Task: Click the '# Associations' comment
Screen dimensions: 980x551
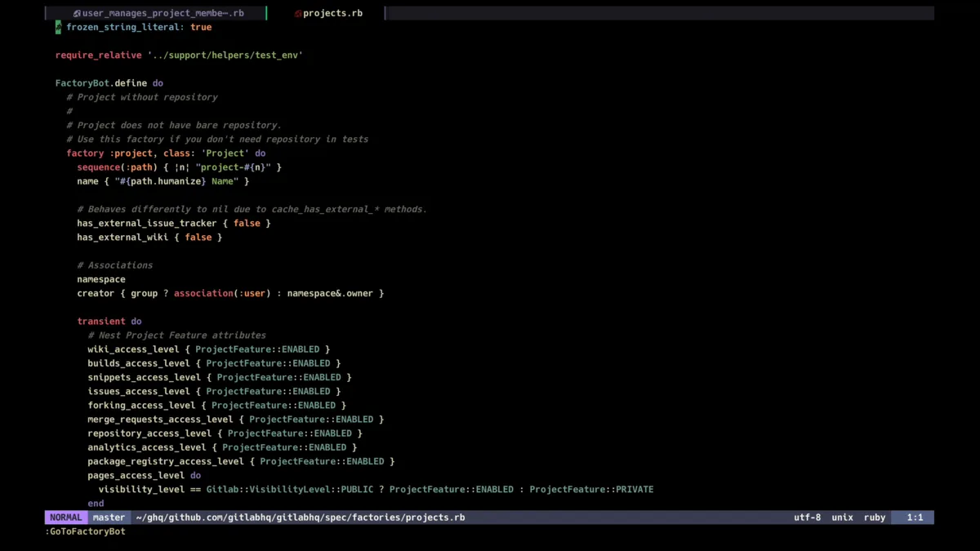Action: (115, 265)
